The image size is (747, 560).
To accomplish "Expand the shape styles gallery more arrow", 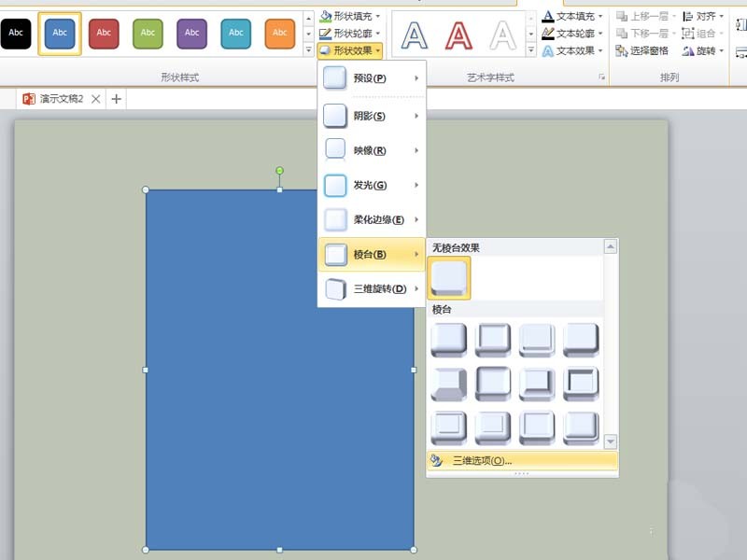I will coord(308,49).
